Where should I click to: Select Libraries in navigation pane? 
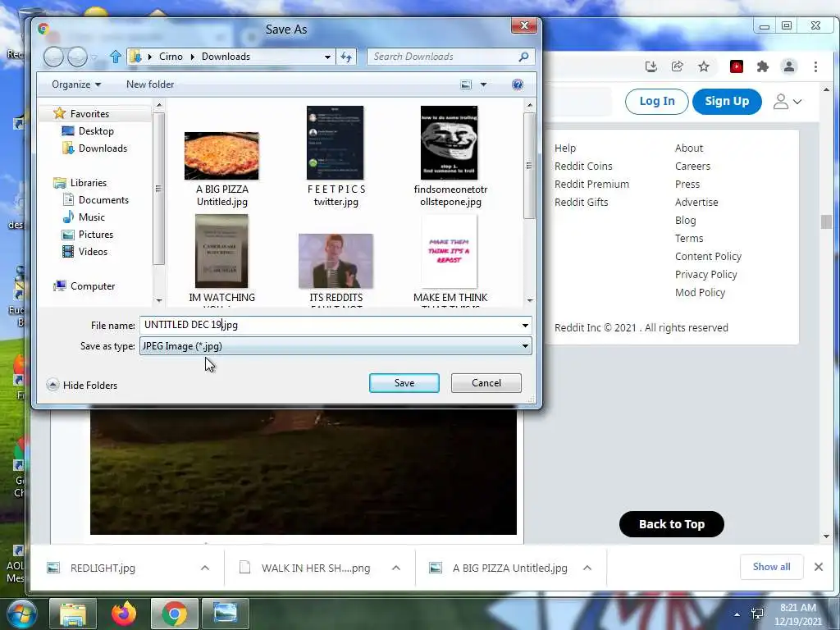click(89, 183)
